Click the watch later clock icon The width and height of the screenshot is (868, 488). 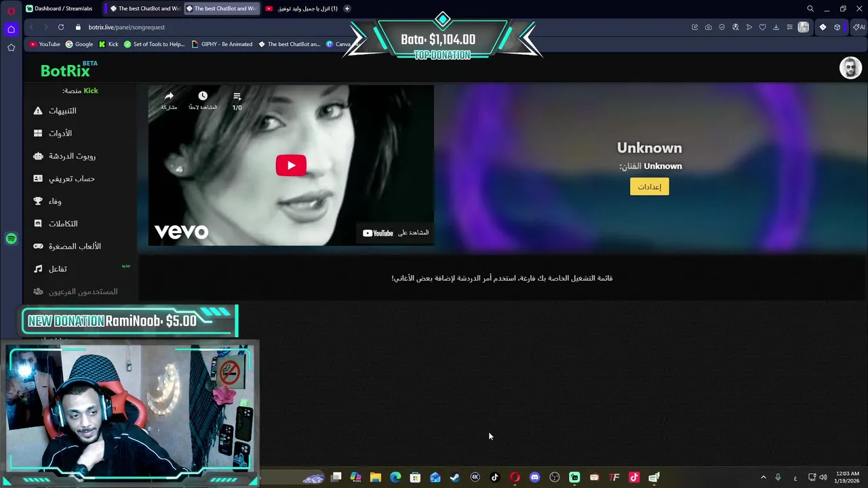[203, 96]
